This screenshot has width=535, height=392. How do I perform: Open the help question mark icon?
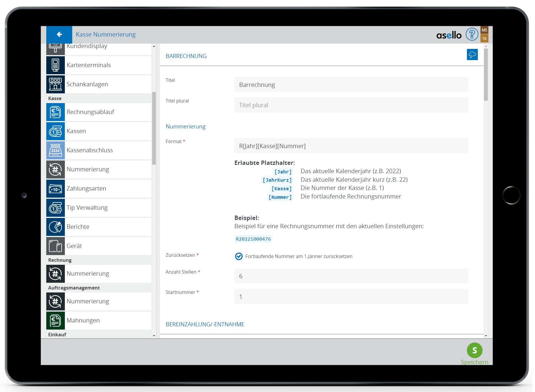[472, 34]
